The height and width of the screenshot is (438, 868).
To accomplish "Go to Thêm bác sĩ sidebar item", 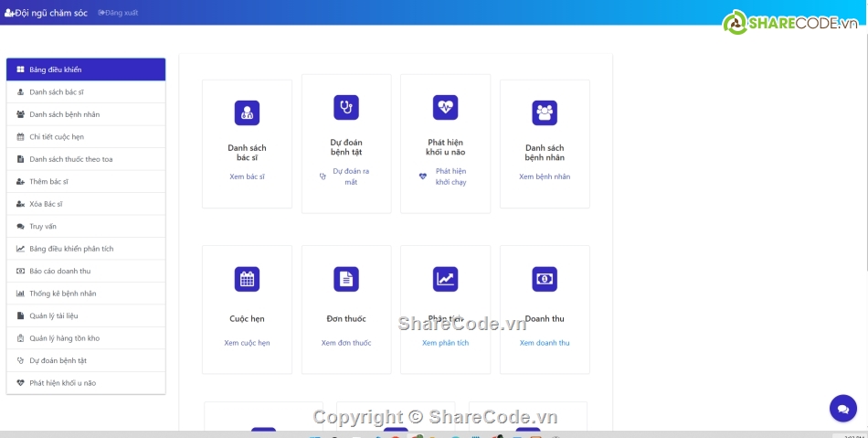I will tap(86, 182).
